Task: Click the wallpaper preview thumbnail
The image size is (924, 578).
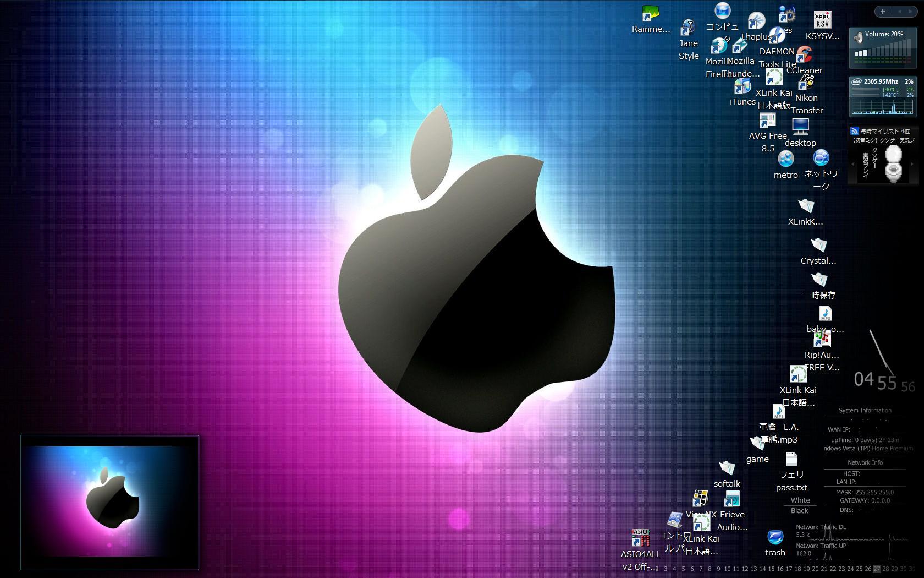Action: click(109, 503)
